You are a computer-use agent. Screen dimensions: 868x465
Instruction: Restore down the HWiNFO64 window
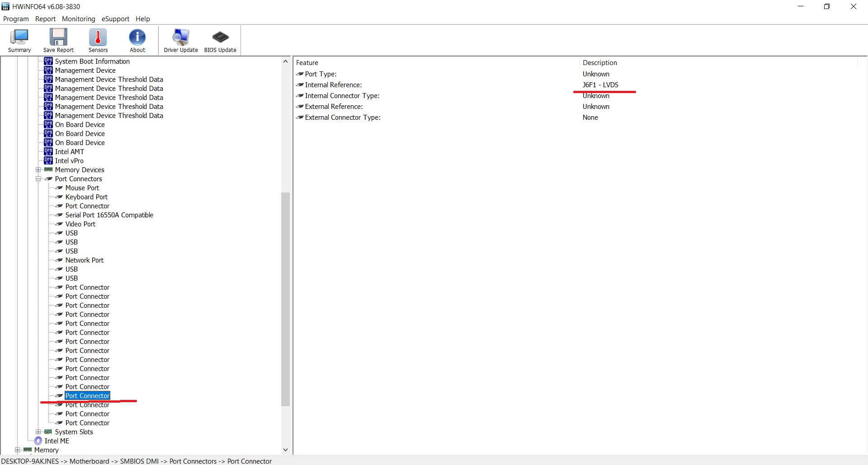click(x=827, y=6)
